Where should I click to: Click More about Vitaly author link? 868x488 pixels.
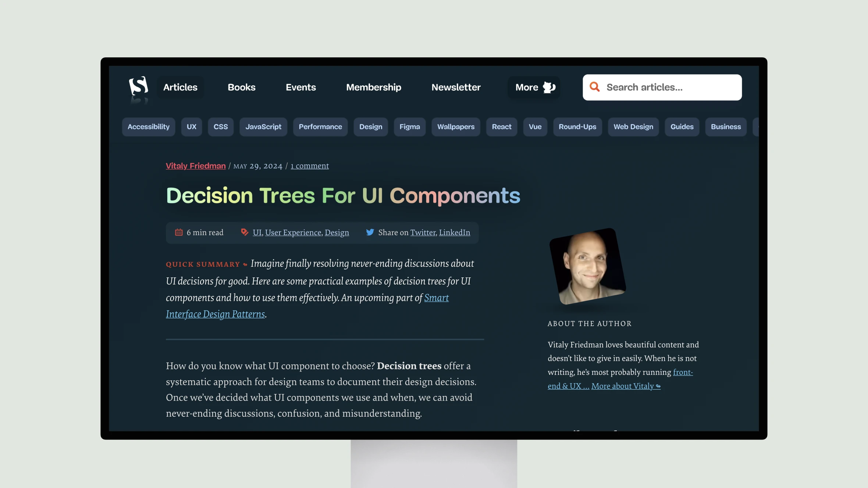(625, 386)
